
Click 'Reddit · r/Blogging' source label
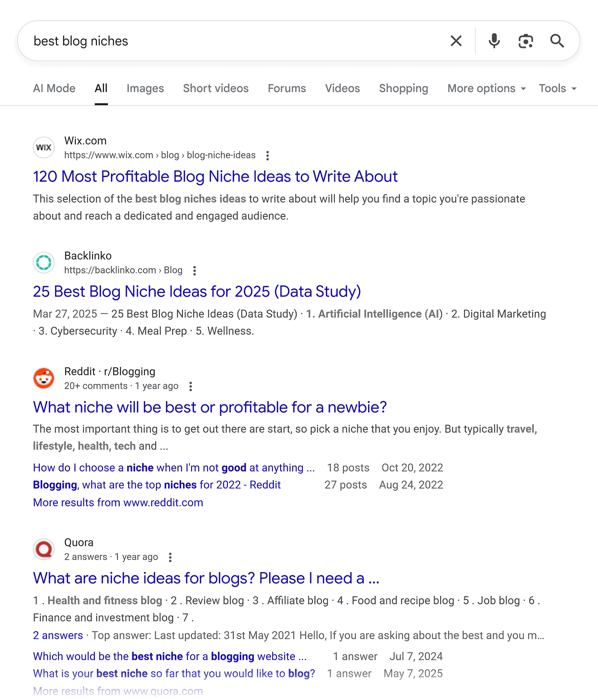coord(109,371)
